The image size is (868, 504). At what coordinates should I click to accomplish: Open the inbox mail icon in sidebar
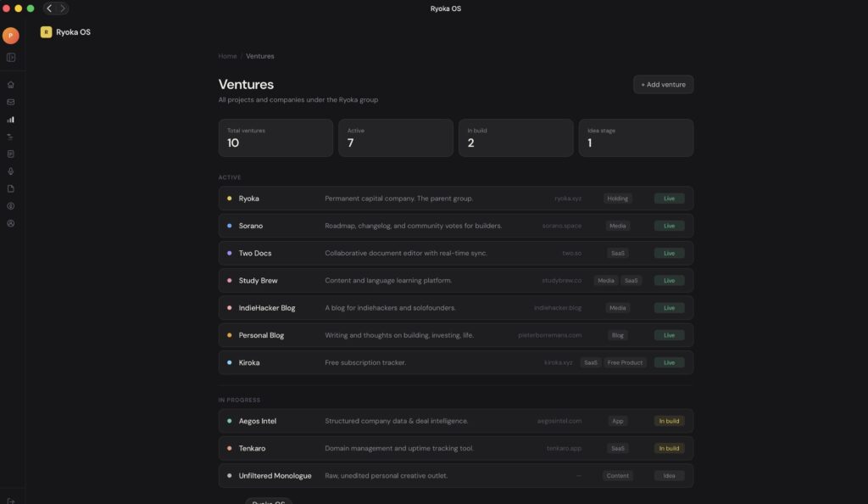pos(10,102)
